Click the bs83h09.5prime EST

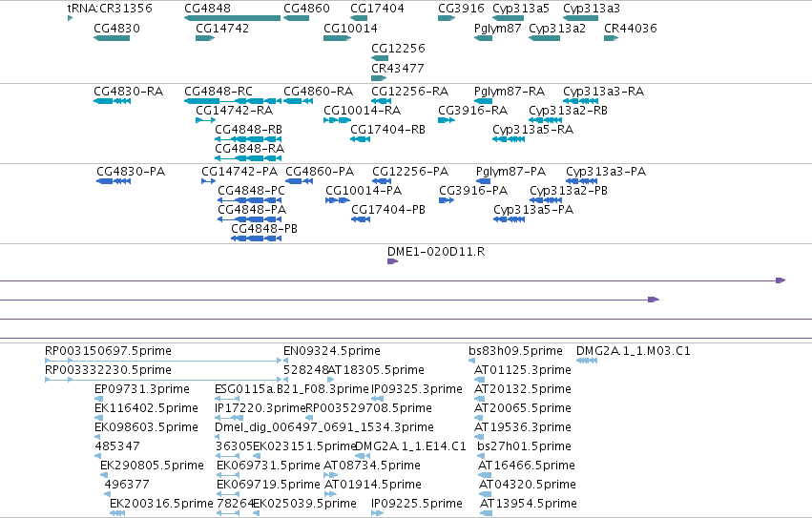tap(471, 361)
